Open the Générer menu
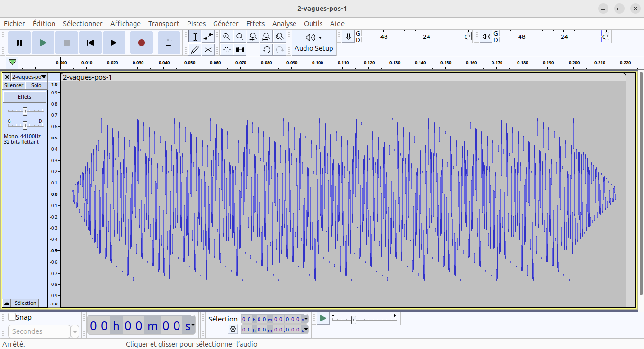Image resolution: width=644 pixels, height=349 pixels. (225, 24)
